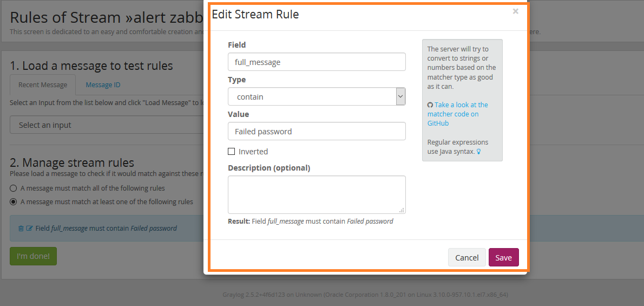Viewport: 644px width, 306px height.
Task: Select 'must match all of the following rules'
Action: (13, 188)
